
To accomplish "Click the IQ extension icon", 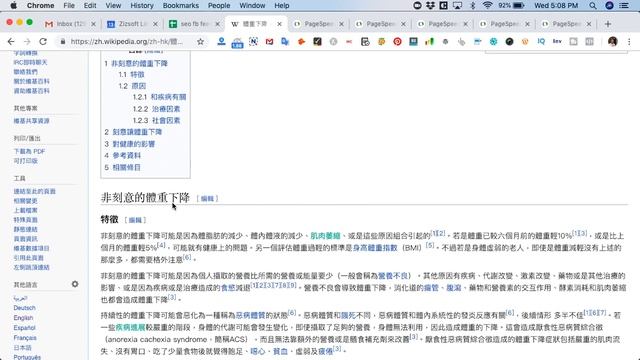I will [541, 42].
